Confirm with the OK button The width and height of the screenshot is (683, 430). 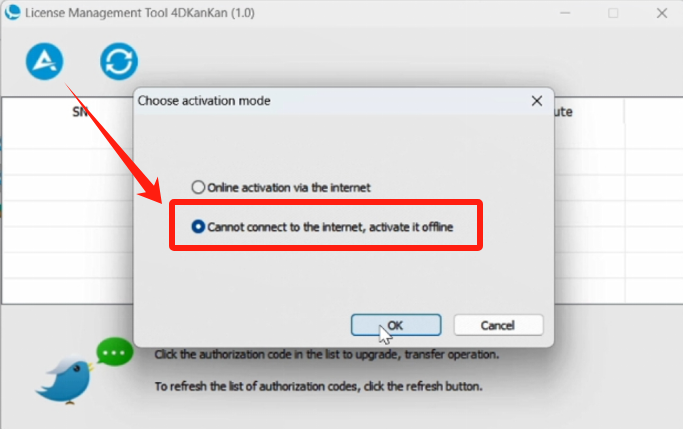tap(396, 325)
